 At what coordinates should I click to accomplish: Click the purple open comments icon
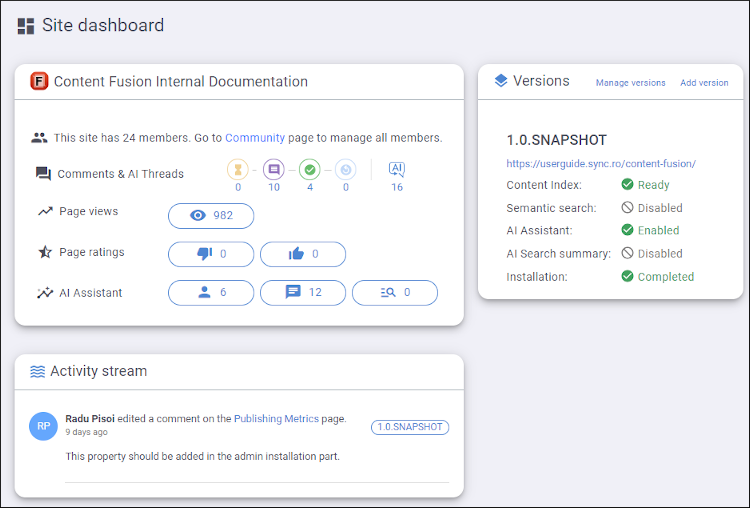tap(274, 170)
